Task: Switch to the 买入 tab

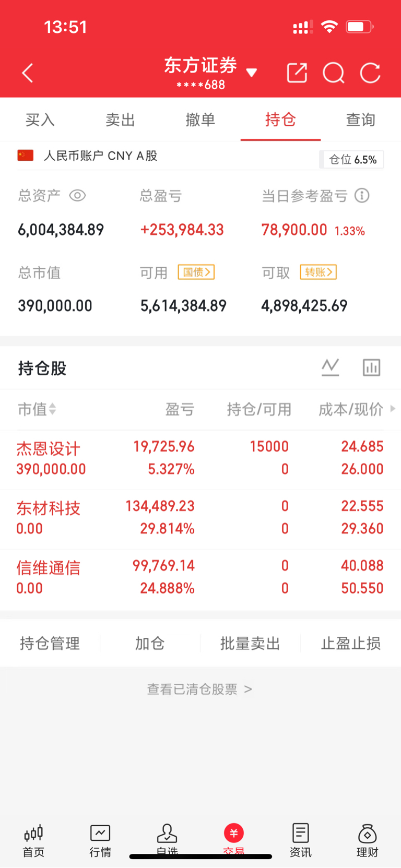Action: pyautogui.click(x=40, y=120)
